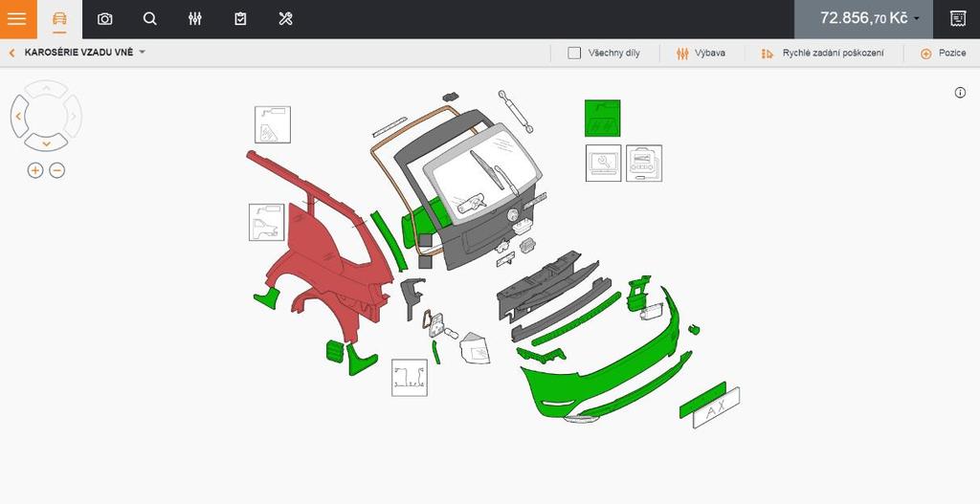Pan view up with navigation pad
The height and width of the screenshot is (504, 980).
pos(46,88)
